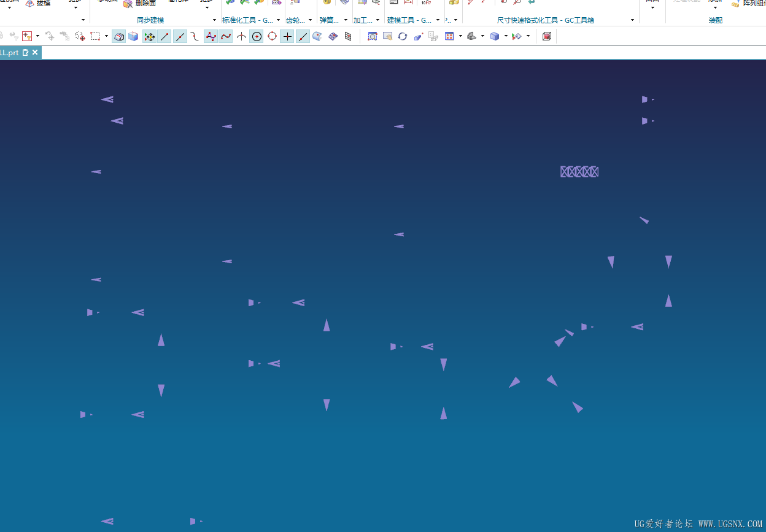This screenshot has height=532, width=766.
Task: Click the 同步建模 group label
Action: click(150, 20)
